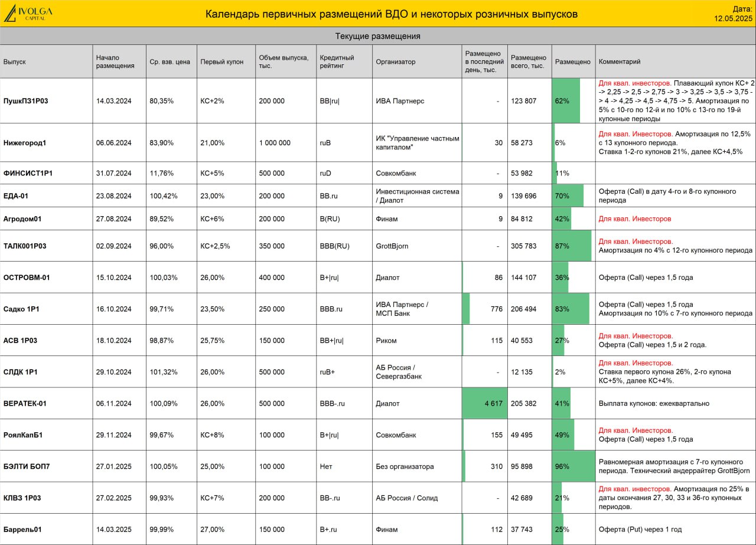
Task: Click the СЛДК 1Р1 2% placement cell
Action: (x=573, y=372)
